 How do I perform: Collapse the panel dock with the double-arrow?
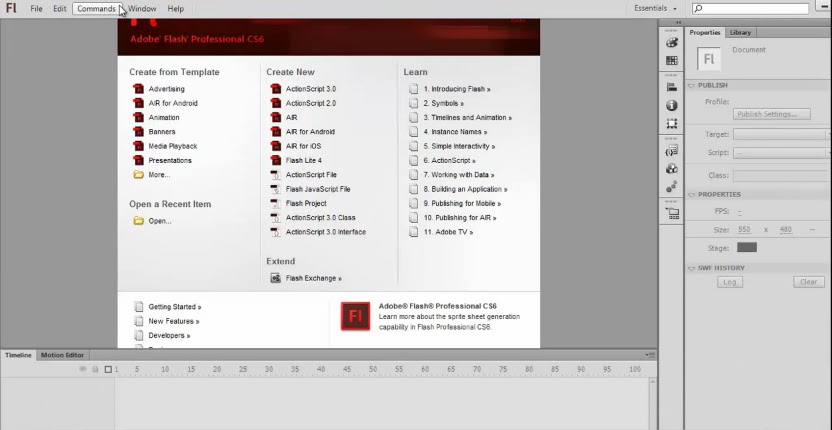[x=678, y=22]
